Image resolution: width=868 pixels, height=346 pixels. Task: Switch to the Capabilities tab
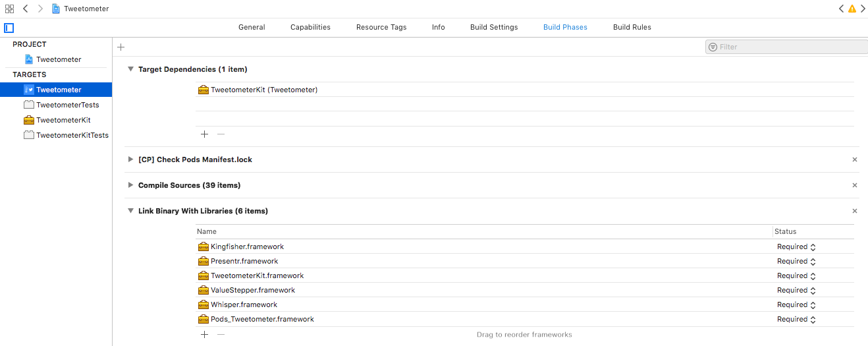(310, 27)
